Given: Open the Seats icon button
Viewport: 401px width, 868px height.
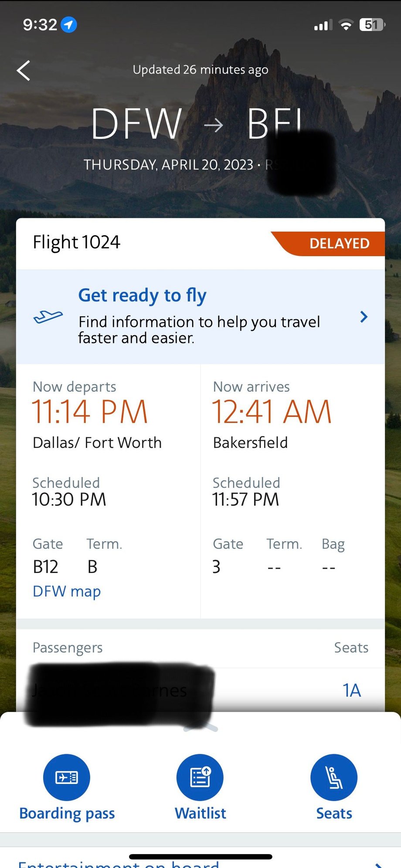Looking at the screenshot, I should tap(334, 777).
